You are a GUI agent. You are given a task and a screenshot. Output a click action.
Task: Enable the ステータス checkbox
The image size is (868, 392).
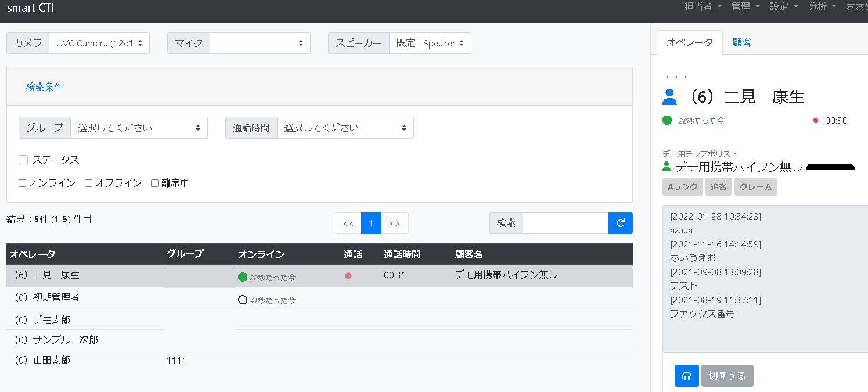[x=23, y=159]
